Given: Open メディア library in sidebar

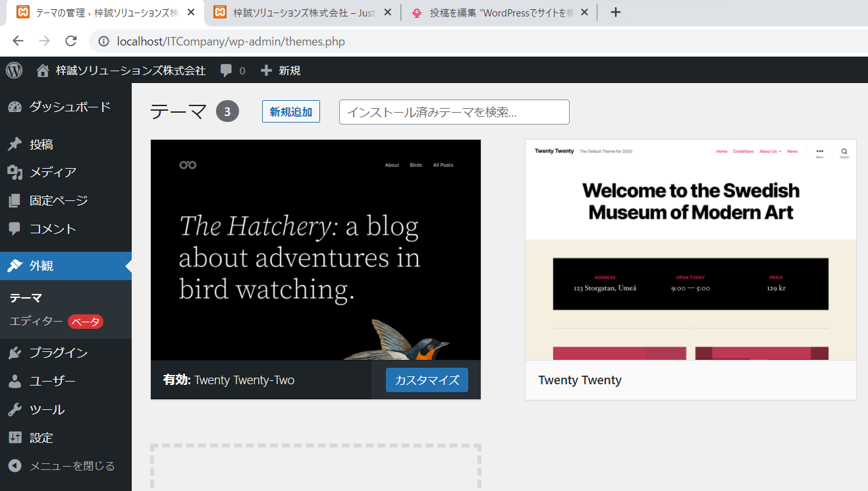Looking at the screenshot, I should tap(53, 172).
